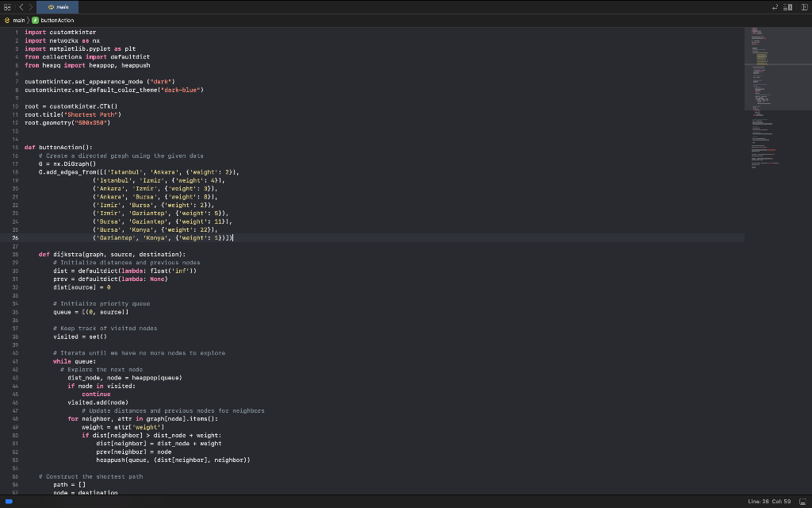Click the green function icon in breadcrumb

click(35, 20)
